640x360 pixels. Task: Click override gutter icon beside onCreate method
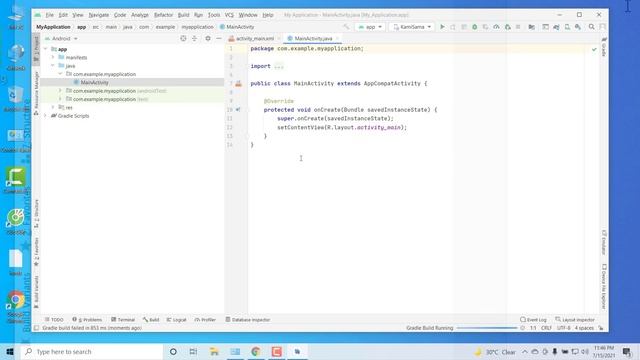(238, 110)
